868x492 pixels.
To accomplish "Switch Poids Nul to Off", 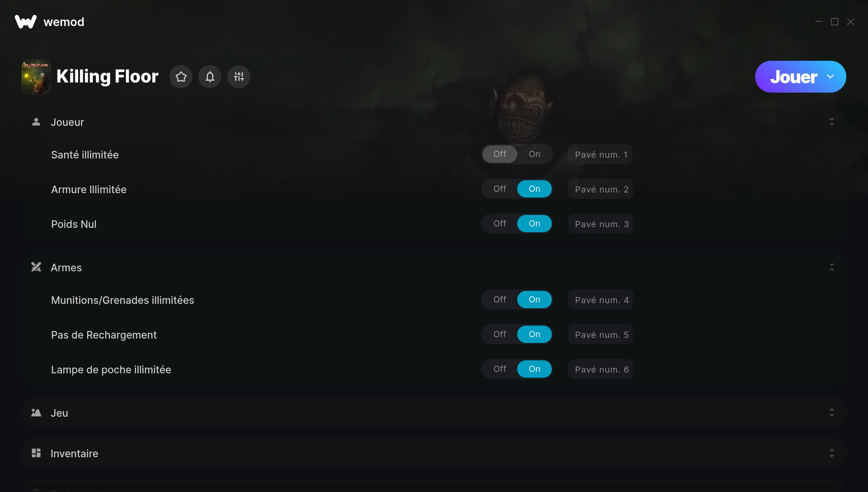I will [500, 224].
